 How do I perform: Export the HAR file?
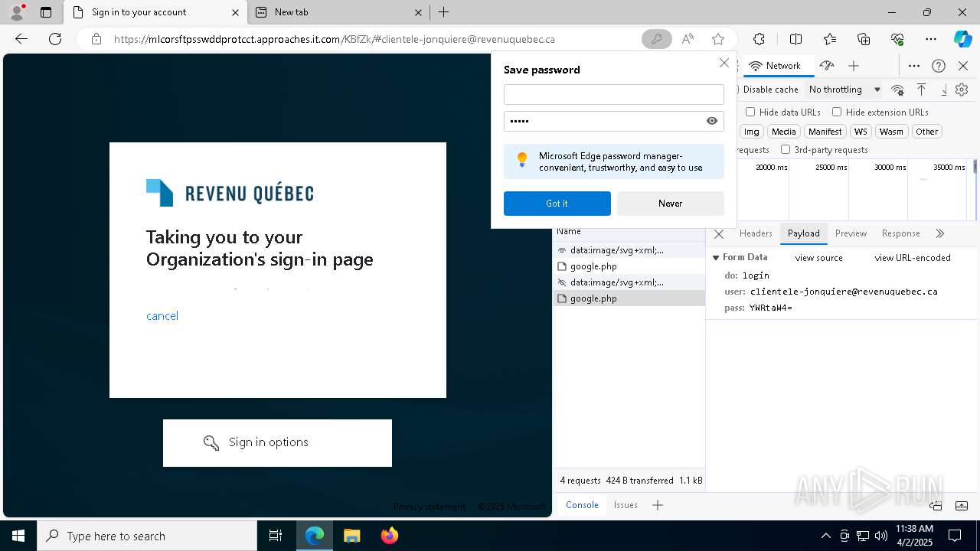(x=944, y=90)
